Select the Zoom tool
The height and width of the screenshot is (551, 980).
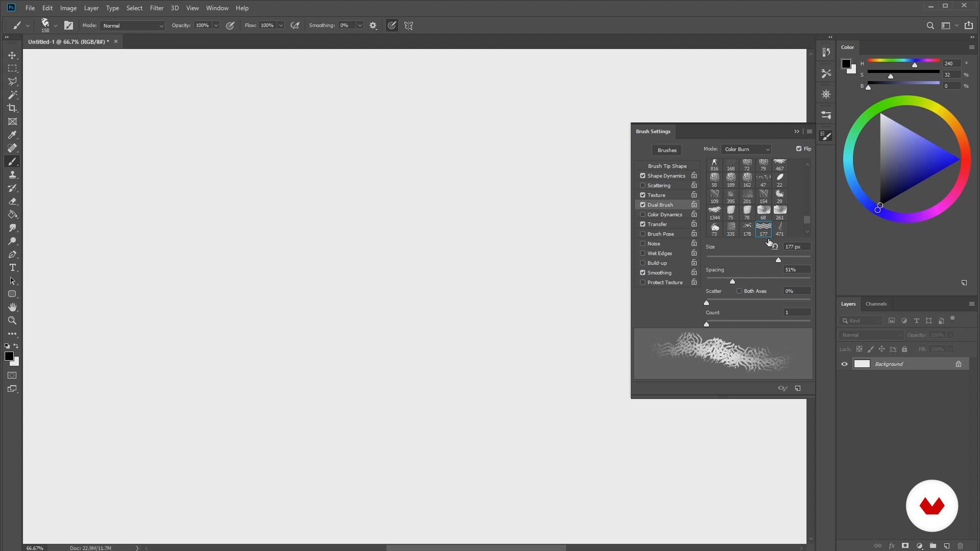click(12, 320)
